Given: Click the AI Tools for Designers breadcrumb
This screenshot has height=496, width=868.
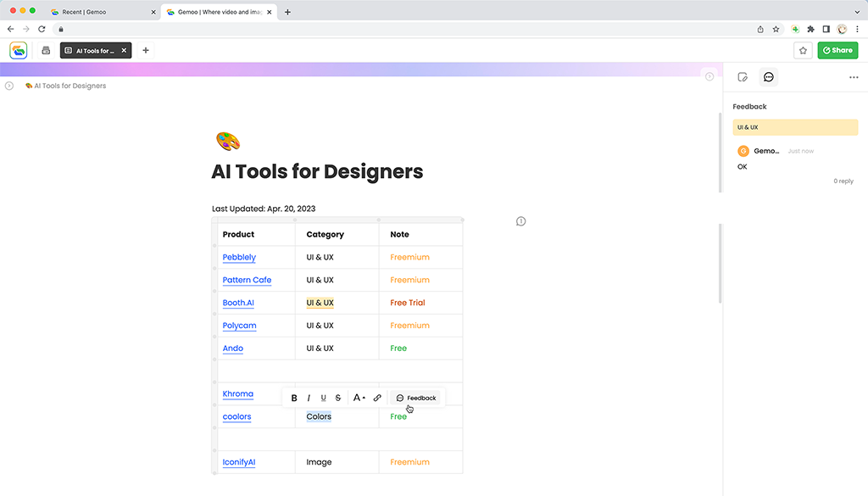Looking at the screenshot, I should click(x=66, y=86).
